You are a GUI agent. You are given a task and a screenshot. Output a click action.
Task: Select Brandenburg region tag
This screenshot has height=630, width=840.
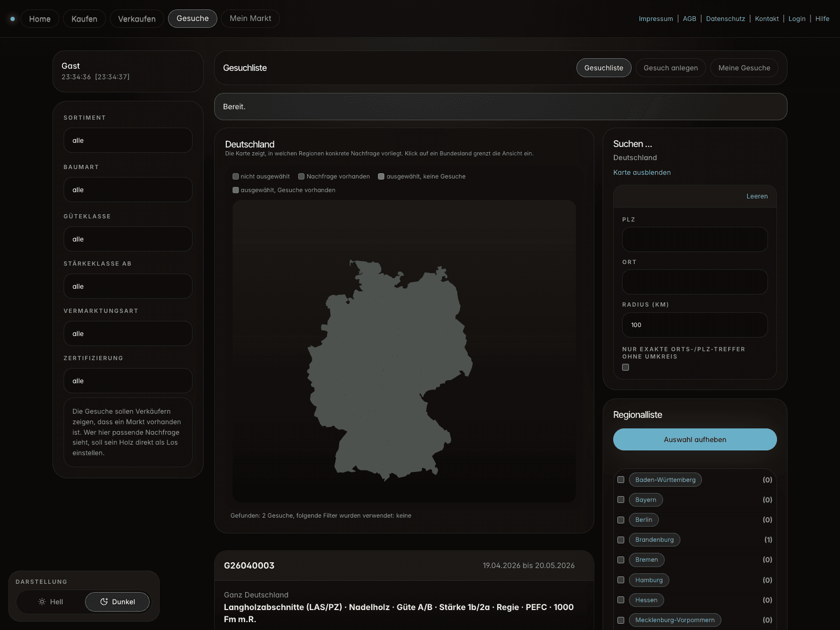(x=655, y=540)
